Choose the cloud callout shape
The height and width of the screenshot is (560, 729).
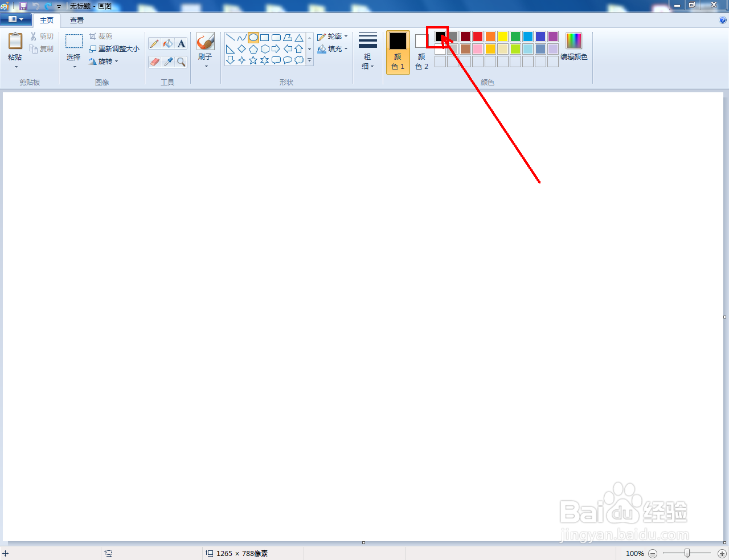click(x=299, y=60)
